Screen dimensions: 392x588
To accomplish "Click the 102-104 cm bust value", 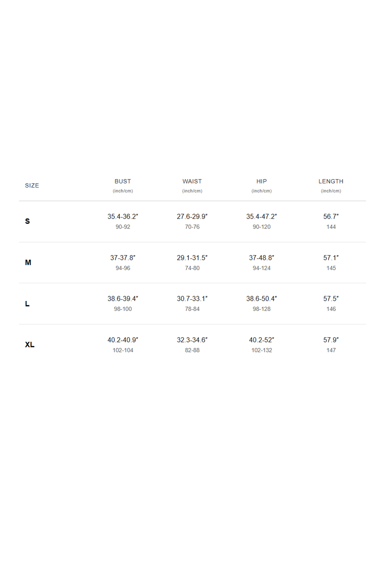I will coord(123,350).
